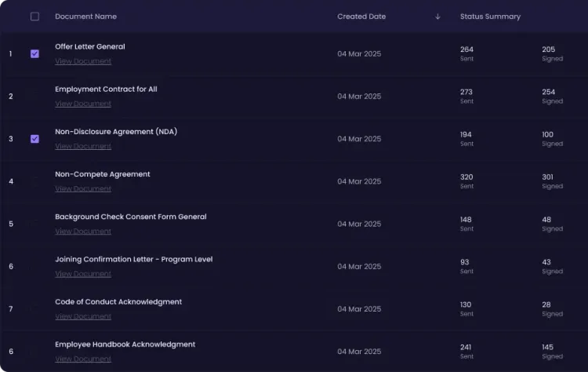
Task: View the Employee Handbook Acknowledgment document
Action: click(83, 359)
